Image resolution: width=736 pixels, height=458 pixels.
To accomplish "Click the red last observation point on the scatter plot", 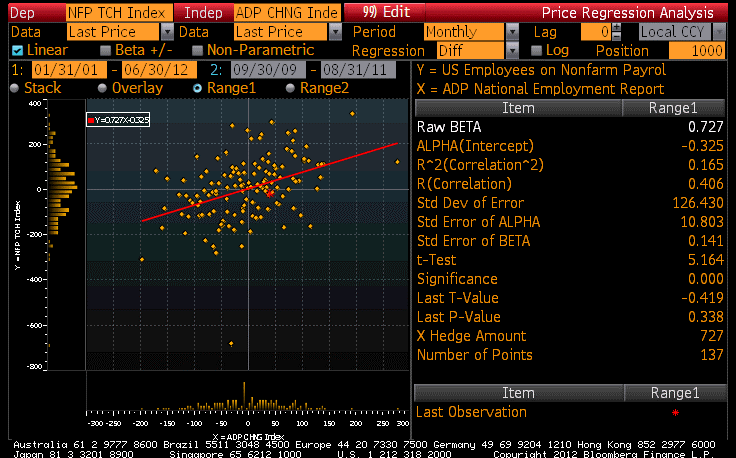I will point(270,194).
